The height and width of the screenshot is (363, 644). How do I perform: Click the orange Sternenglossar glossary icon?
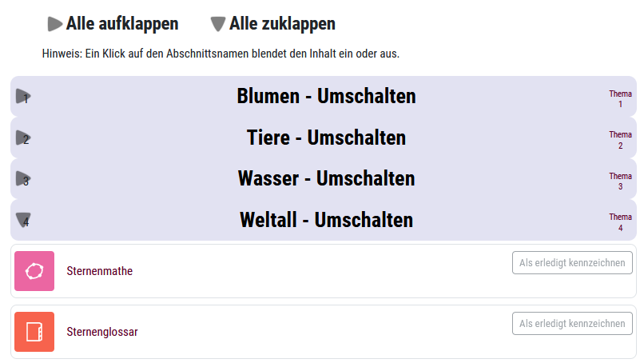coord(34,332)
